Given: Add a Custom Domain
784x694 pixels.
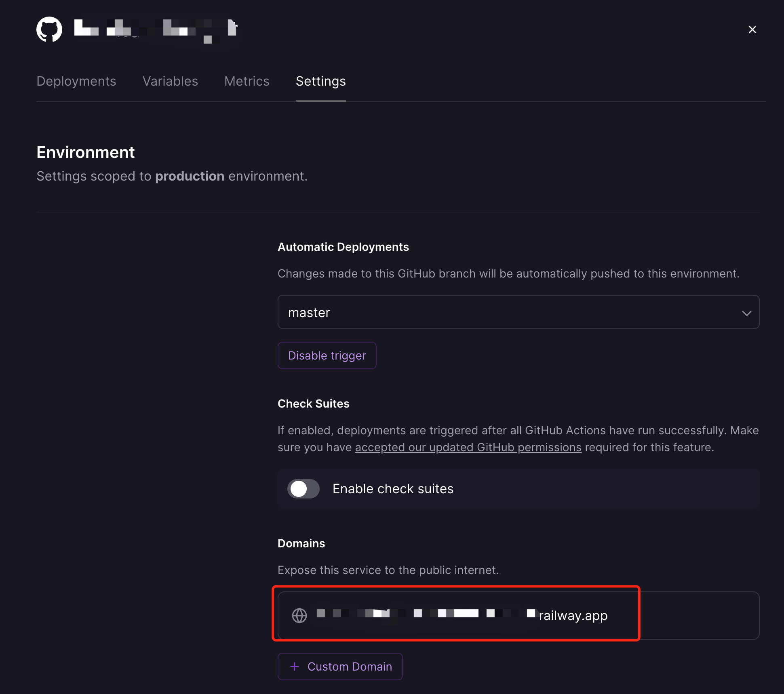Looking at the screenshot, I should (x=340, y=667).
